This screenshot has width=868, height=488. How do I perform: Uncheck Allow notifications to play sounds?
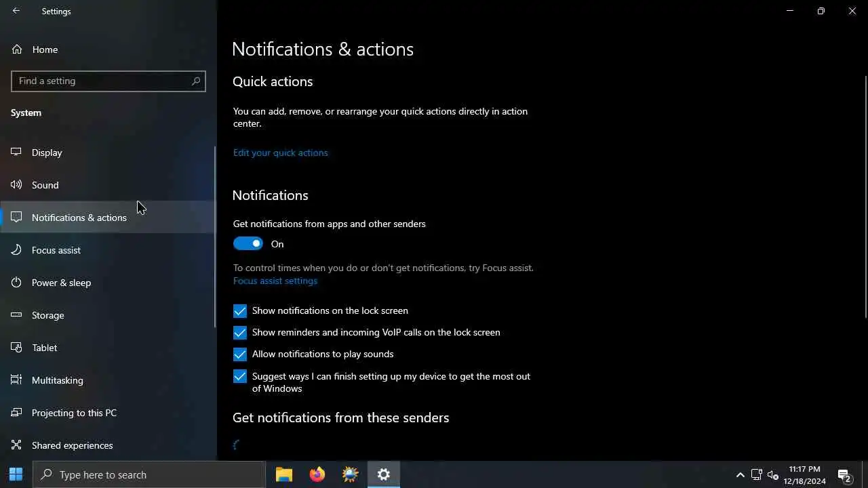coord(240,354)
